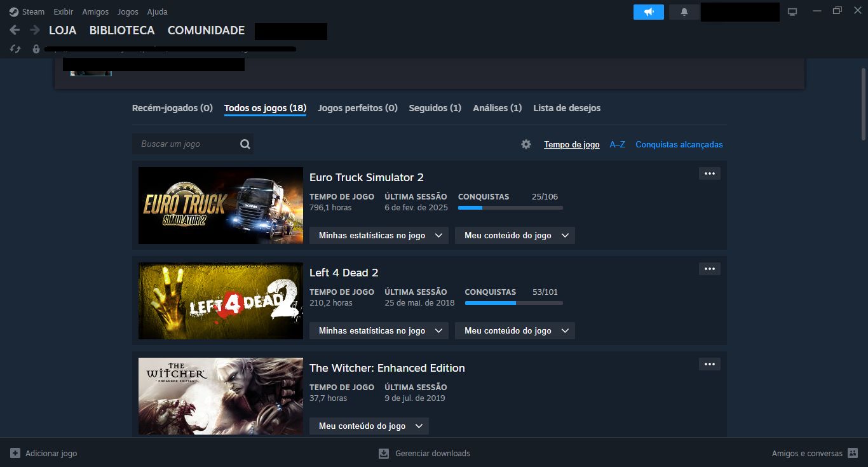This screenshot has height=467, width=868.
Task: Click the padlock security icon
Action: pyautogui.click(x=36, y=49)
